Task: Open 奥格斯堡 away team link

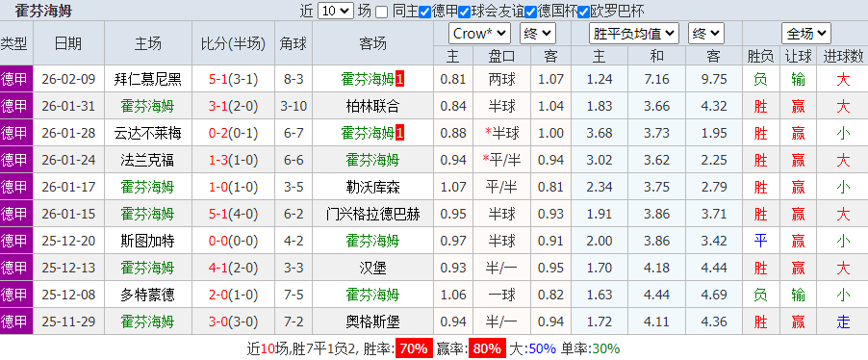Action: [x=372, y=321]
